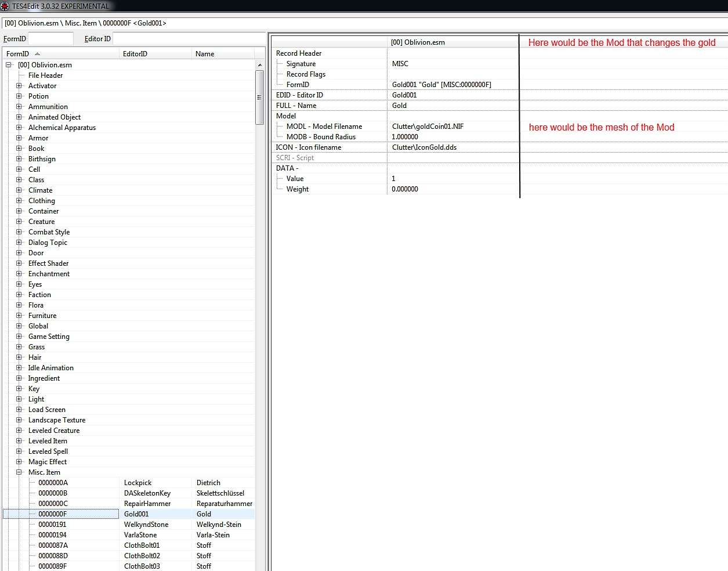Click the Clutter\goldCoin01.NIF model filename value
The image size is (728, 571).
(x=428, y=127)
